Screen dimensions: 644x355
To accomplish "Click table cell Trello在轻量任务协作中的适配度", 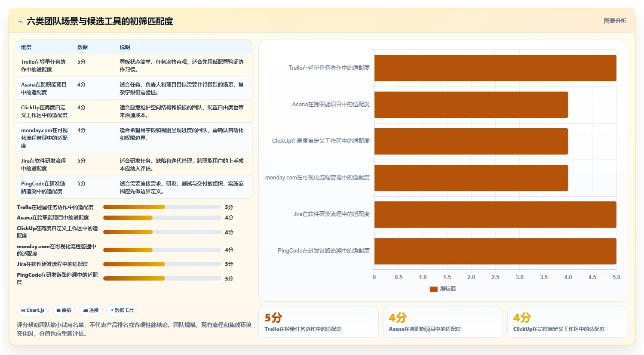I will coord(44,65).
